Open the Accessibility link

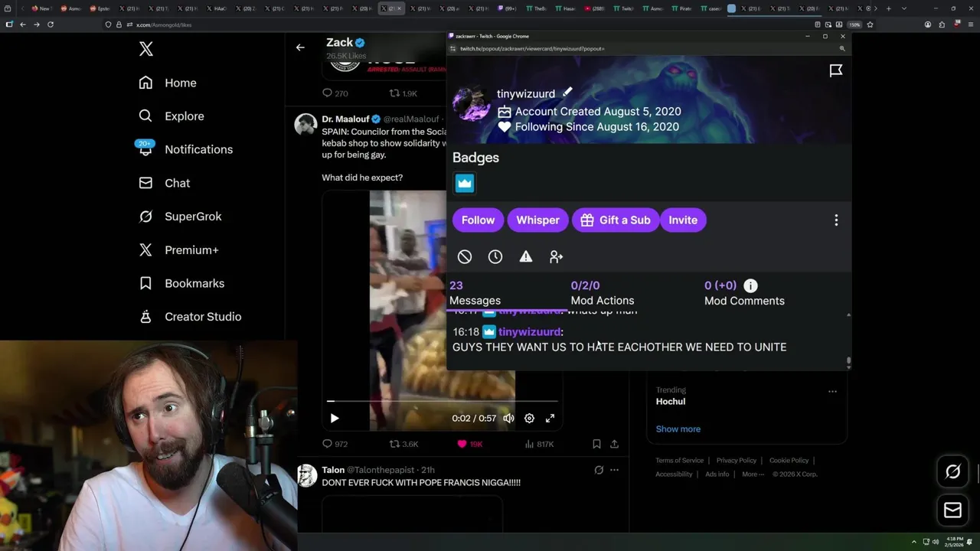[x=674, y=474]
